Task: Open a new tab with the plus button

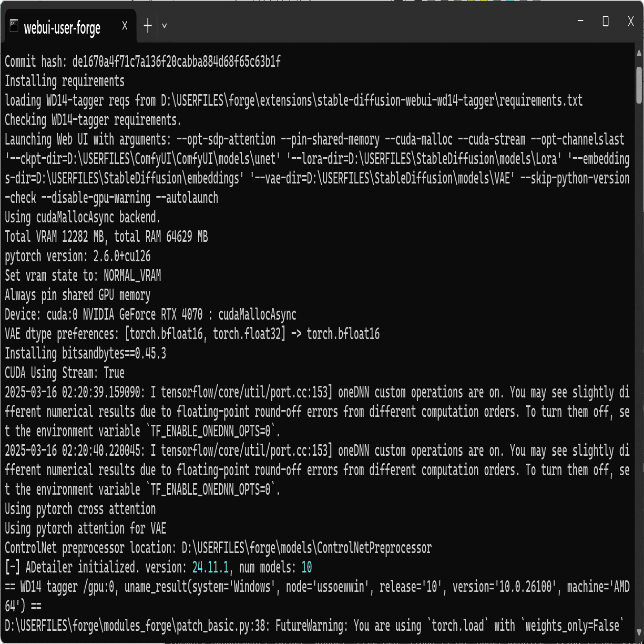Action: [x=148, y=26]
